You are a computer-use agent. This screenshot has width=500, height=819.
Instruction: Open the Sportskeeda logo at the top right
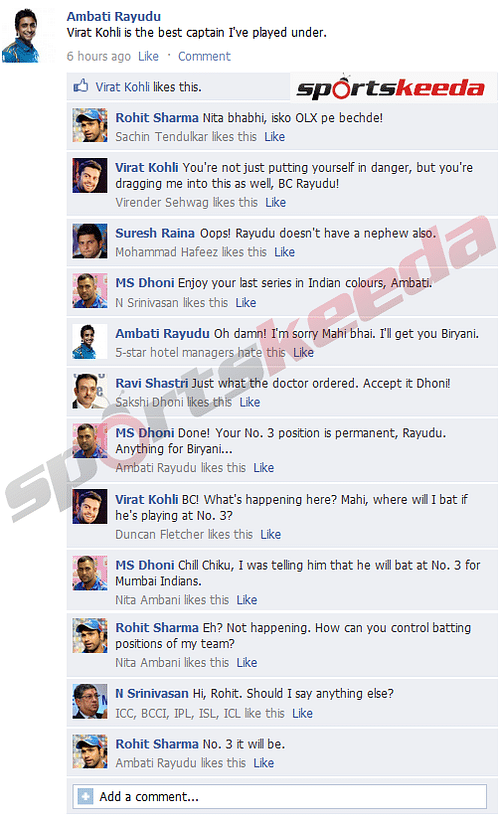point(391,87)
